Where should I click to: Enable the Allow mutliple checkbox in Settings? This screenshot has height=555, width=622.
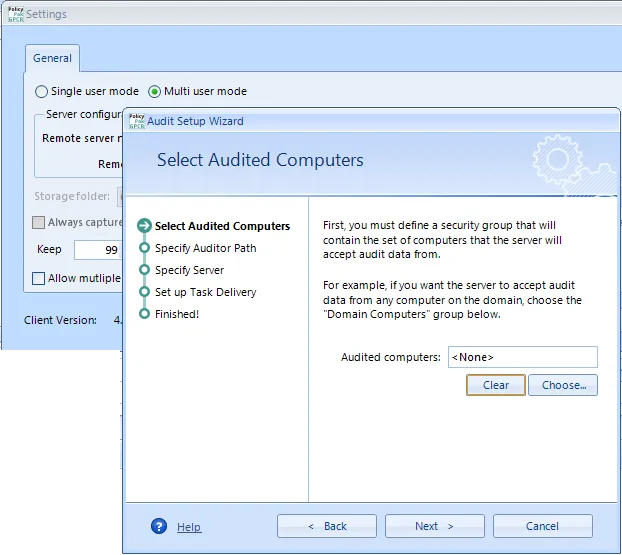point(38,278)
